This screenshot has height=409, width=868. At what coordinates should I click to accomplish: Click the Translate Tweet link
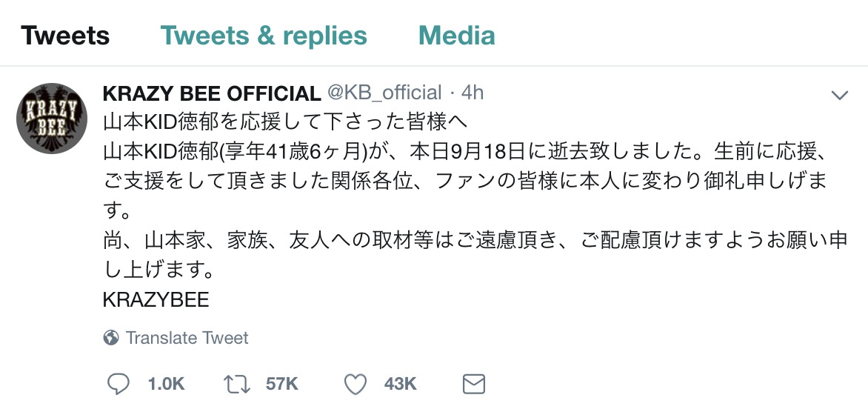[x=187, y=339]
